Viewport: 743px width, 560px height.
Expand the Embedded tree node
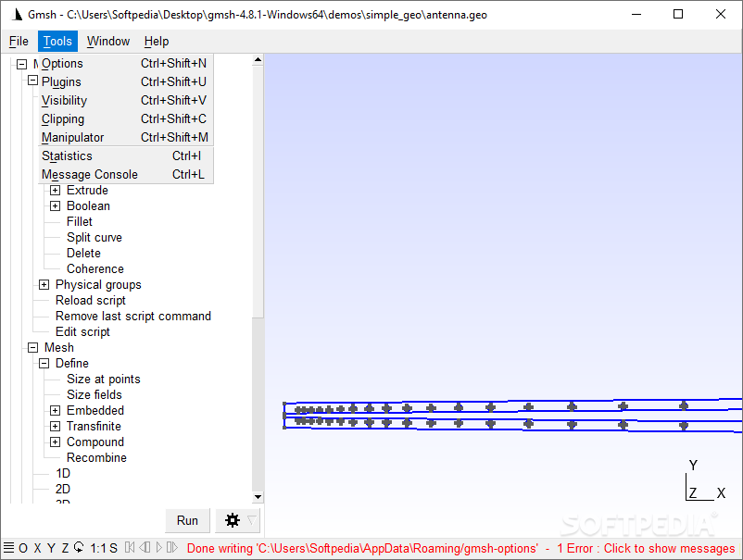[x=55, y=410]
